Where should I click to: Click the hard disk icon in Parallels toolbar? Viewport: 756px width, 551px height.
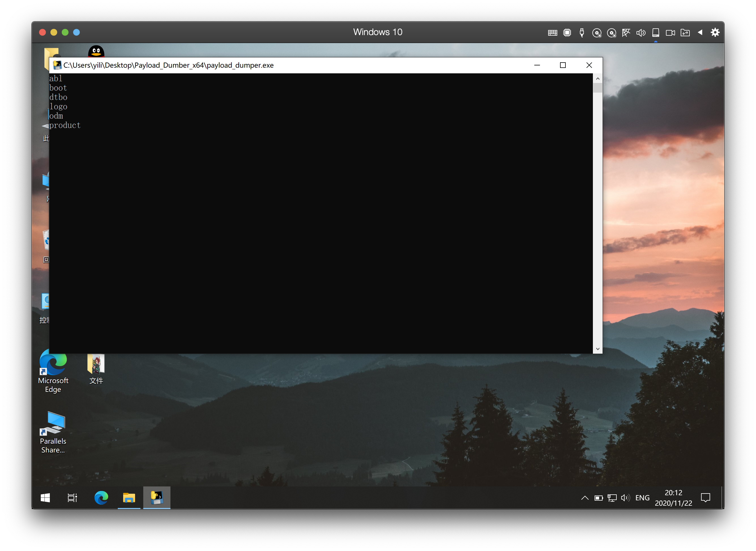[x=655, y=33]
